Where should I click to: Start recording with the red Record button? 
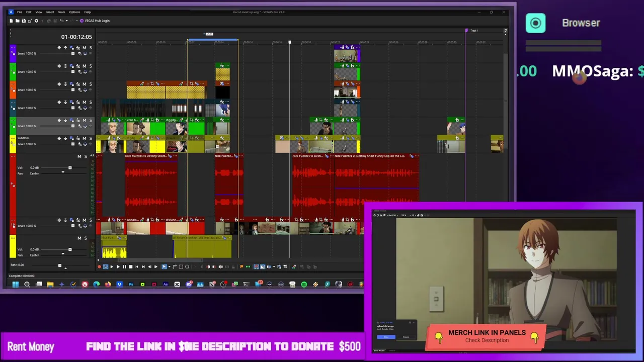click(99, 266)
